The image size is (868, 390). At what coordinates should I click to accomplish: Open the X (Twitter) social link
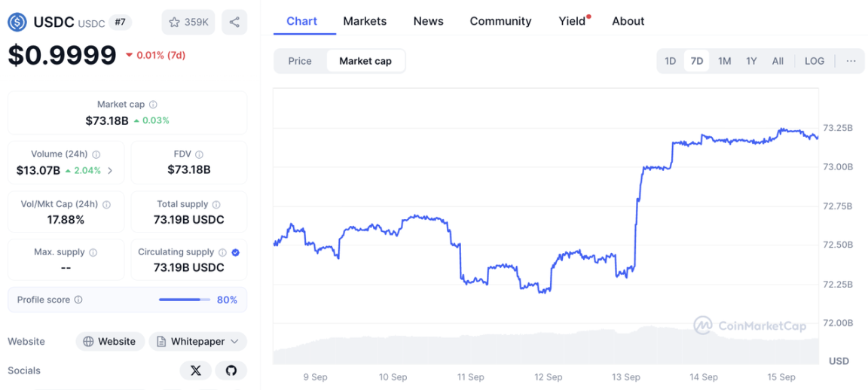pyautogui.click(x=196, y=370)
